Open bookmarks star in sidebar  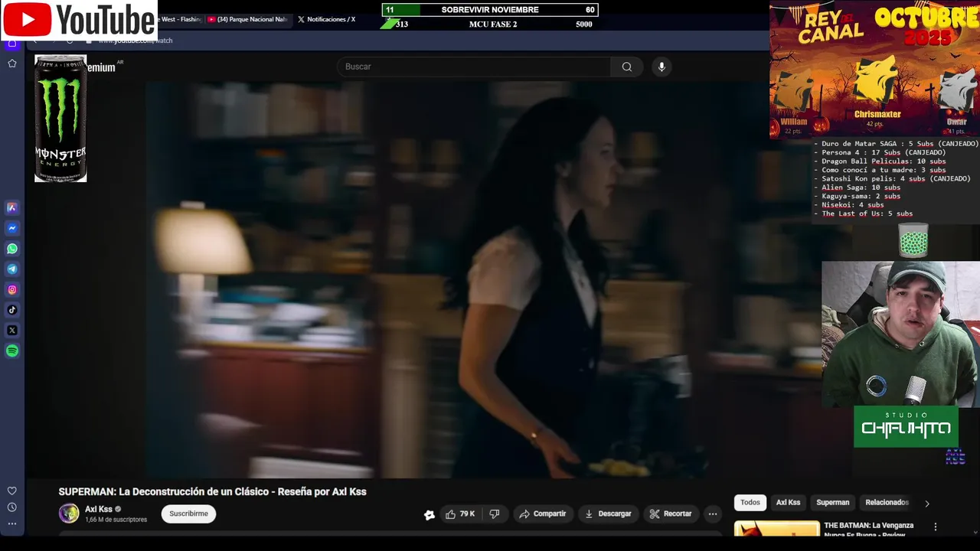point(12,64)
